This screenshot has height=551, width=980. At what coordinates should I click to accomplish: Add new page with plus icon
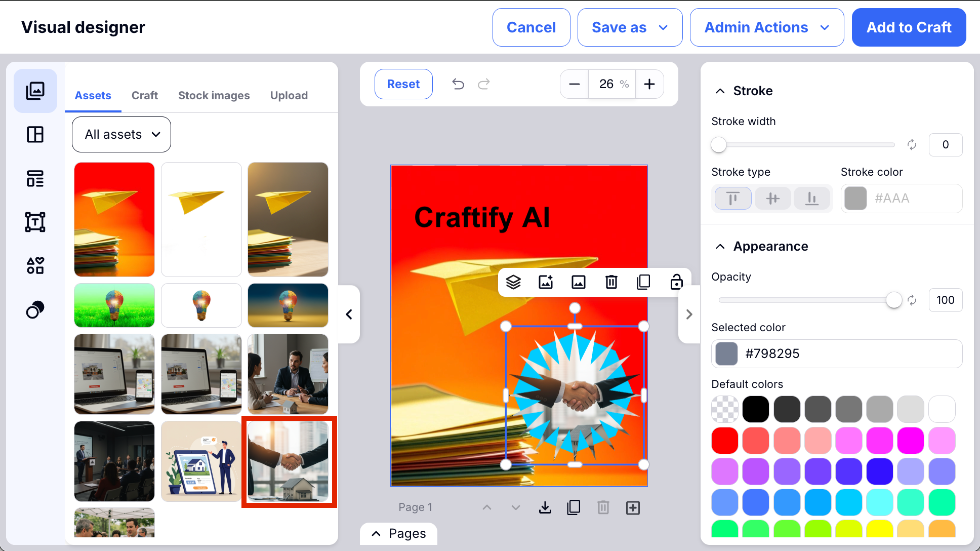(633, 507)
